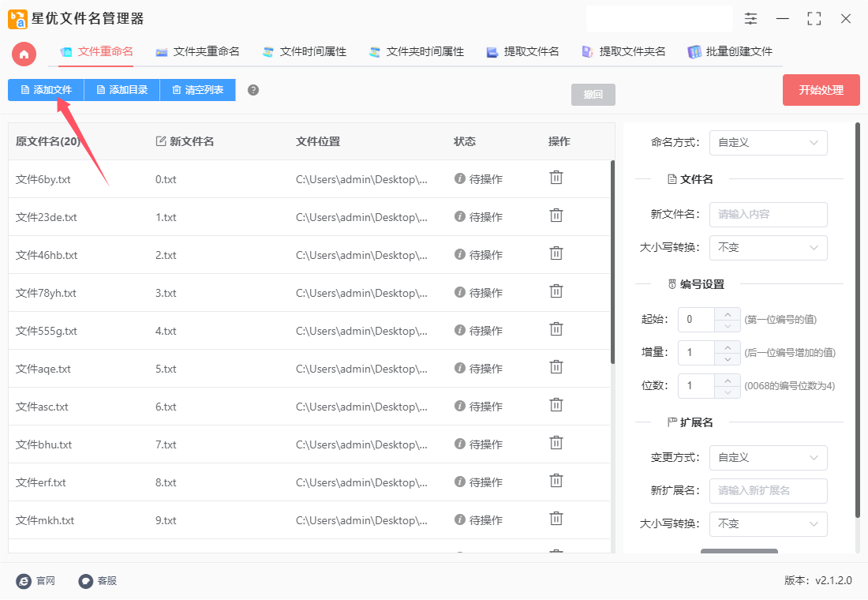Viewport: 868px width, 600px height.
Task: Toggle fullscreen with the maximize icon
Action: (x=814, y=19)
